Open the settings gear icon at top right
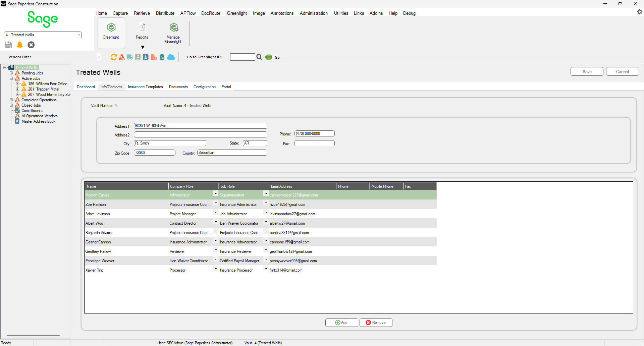Viewport: 644px width, 346px height. [x=639, y=12]
